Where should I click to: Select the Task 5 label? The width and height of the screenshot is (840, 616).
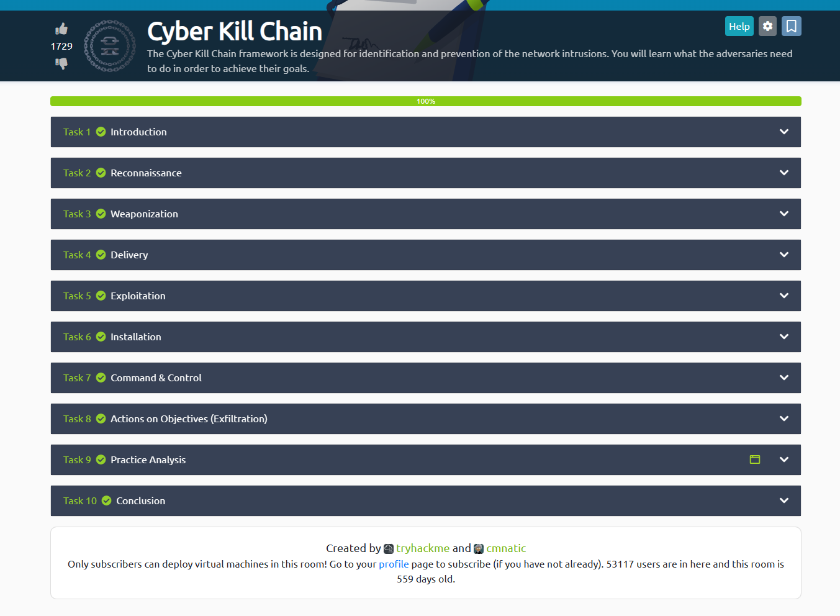77,296
